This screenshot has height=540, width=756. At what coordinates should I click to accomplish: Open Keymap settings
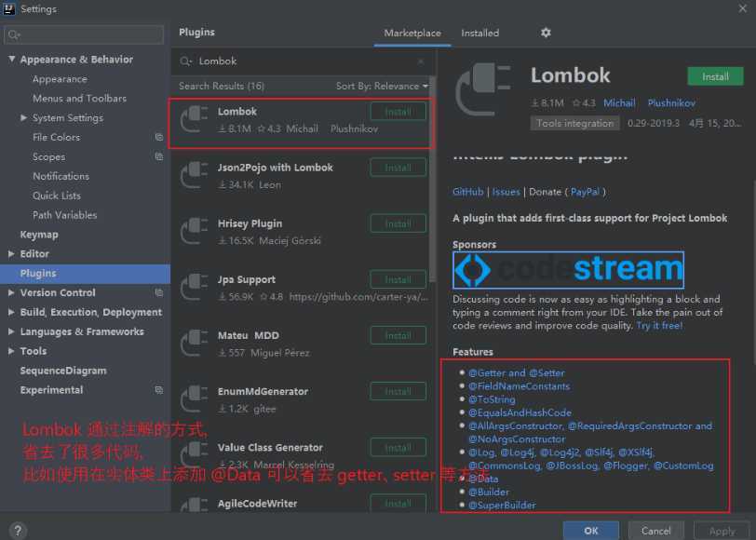[39, 235]
